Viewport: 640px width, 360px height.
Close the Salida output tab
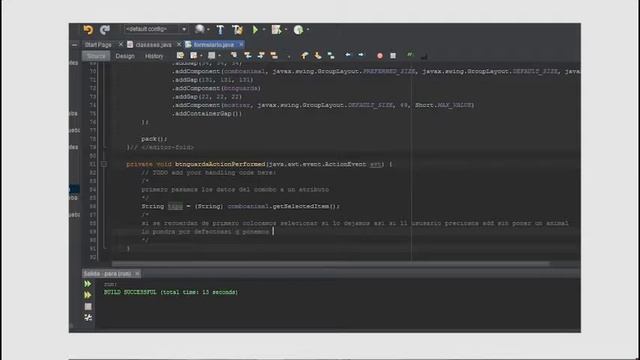click(x=137, y=273)
